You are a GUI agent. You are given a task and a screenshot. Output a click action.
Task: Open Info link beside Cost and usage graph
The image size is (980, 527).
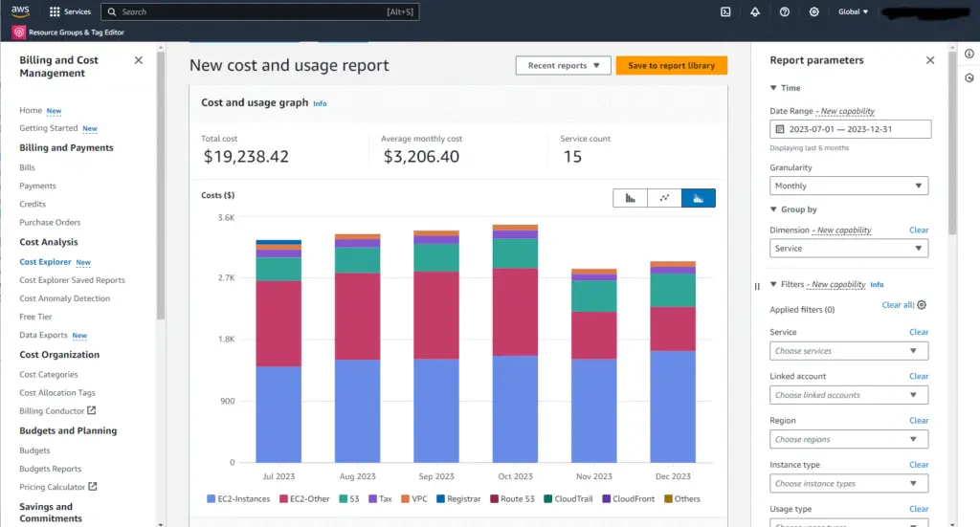pyautogui.click(x=320, y=103)
